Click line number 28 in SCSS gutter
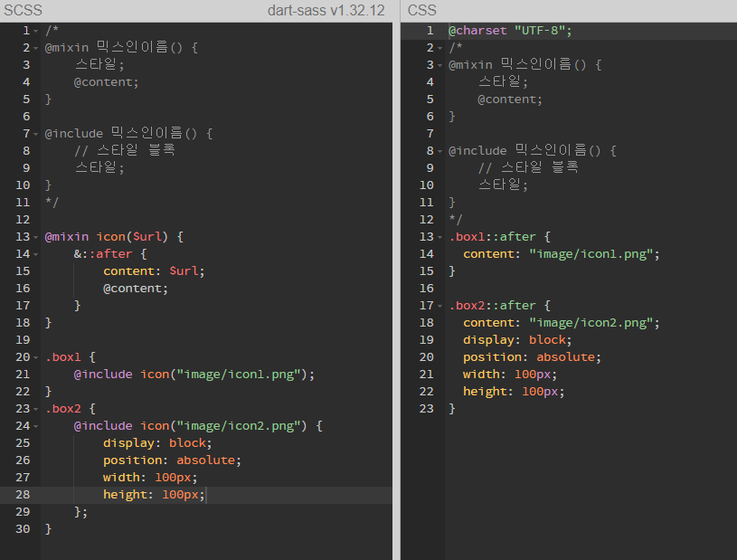The image size is (737, 560). (23, 495)
